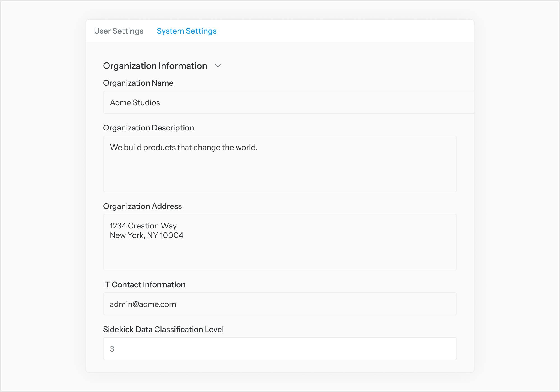
Task: Click the "1234 Creation Way" address line
Action: pos(143,226)
